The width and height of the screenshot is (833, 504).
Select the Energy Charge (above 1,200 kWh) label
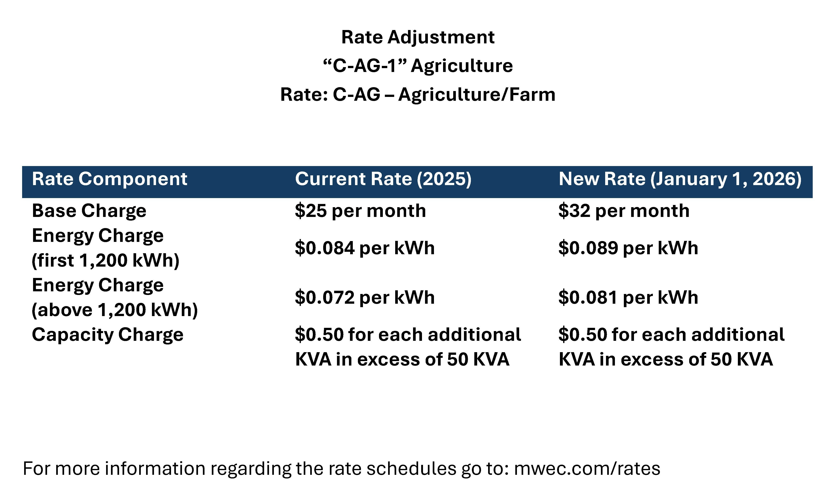tap(115, 298)
